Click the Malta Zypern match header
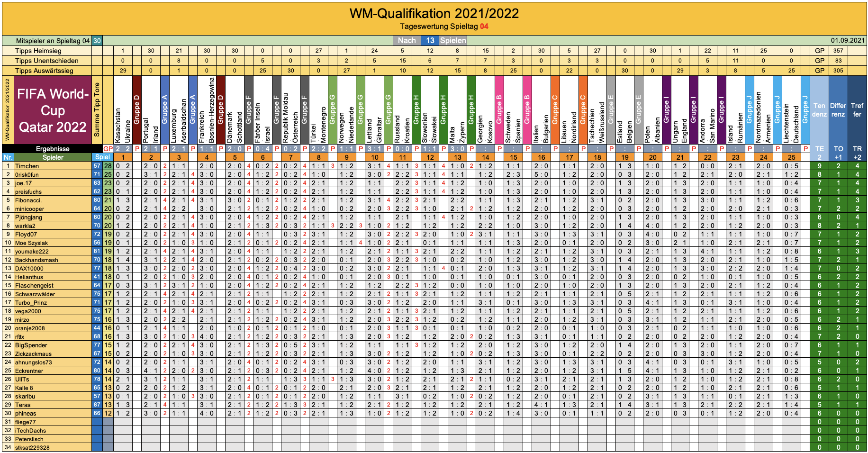The image size is (868, 453). pos(457,110)
